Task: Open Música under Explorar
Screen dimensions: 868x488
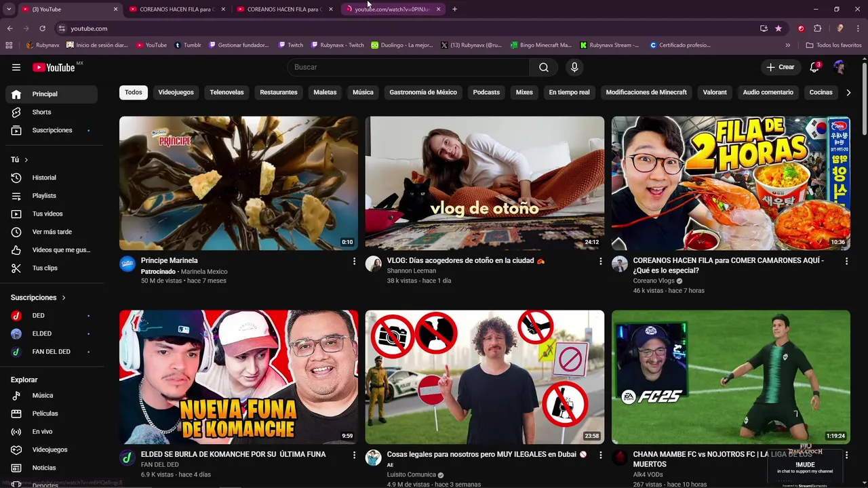Action: click(52, 395)
